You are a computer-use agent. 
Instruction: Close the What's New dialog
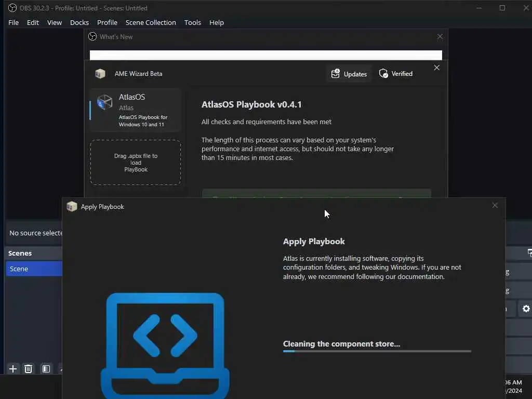[440, 37]
